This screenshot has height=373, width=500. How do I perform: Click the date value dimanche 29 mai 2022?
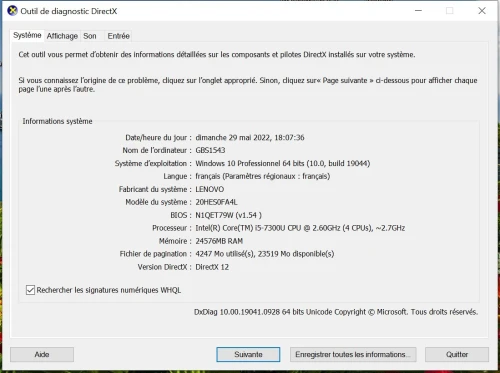[250, 137]
